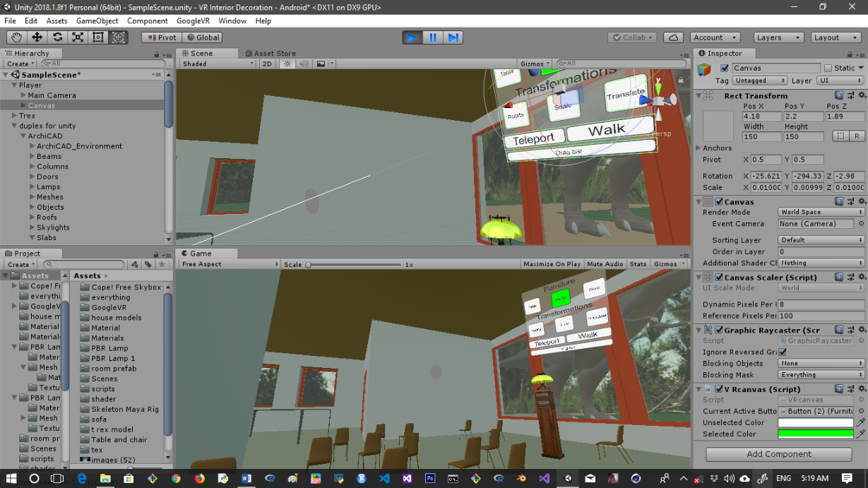Viewport: 868px width, 488px height.
Task: Toggle the Canvas object active checkbox
Action: [724, 69]
